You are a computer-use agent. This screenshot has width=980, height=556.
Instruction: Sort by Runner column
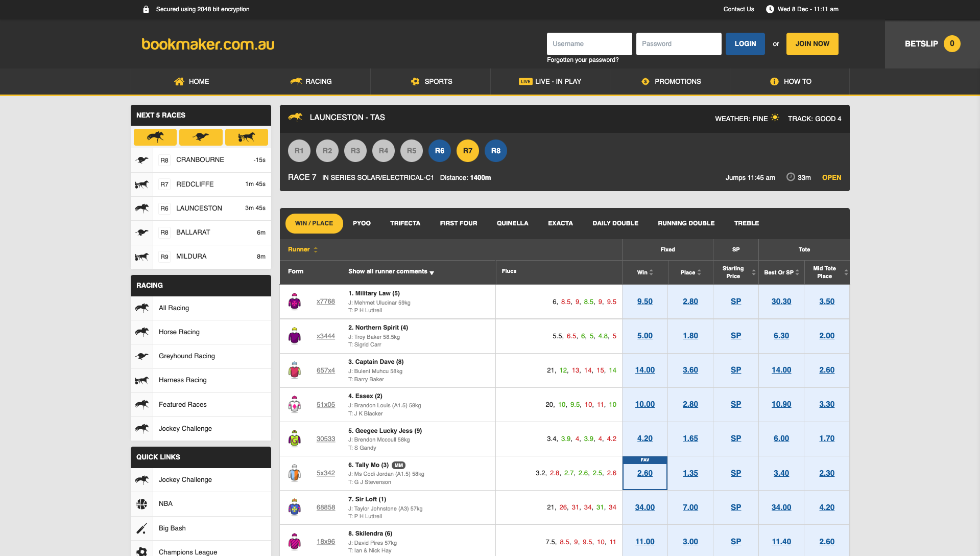(x=303, y=249)
